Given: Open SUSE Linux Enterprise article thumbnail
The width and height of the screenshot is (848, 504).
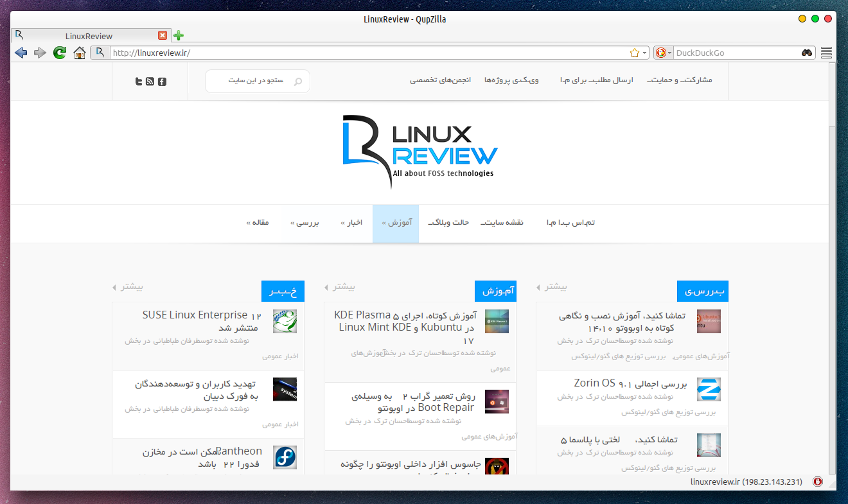Looking at the screenshot, I should 285,321.
